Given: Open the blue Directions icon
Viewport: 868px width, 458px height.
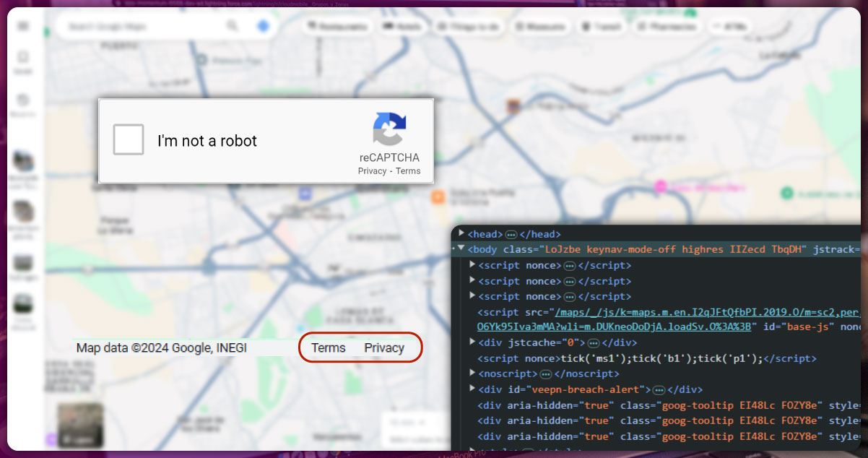Looking at the screenshot, I should [x=264, y=26].
